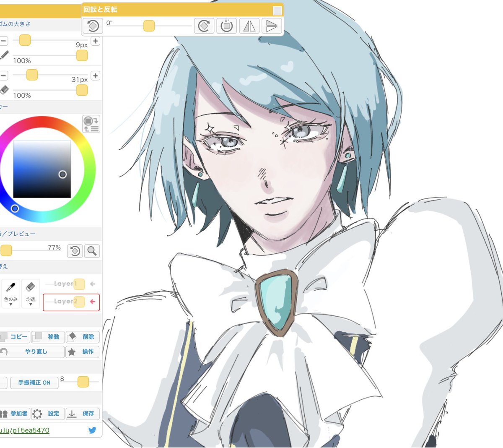
Task: Close the 回転と反転 panel
Action: [x=277, y=10]
